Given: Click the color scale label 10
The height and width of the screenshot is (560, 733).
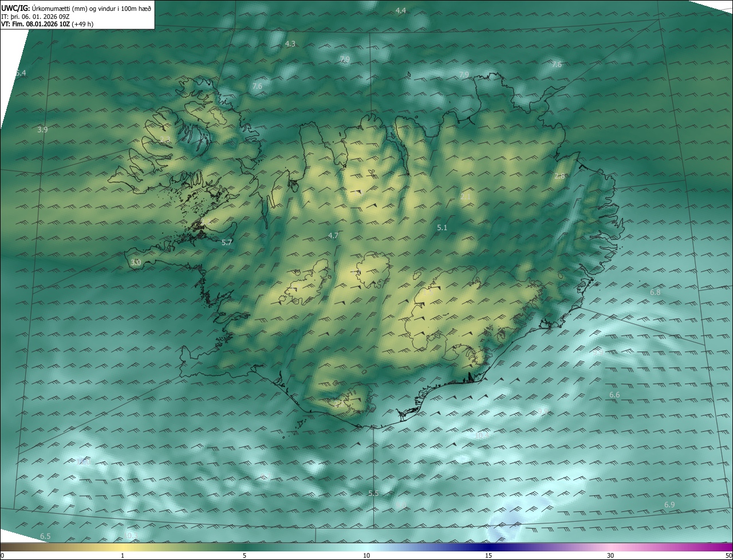Looking at the screenshot, I should (x=366, y=555).
